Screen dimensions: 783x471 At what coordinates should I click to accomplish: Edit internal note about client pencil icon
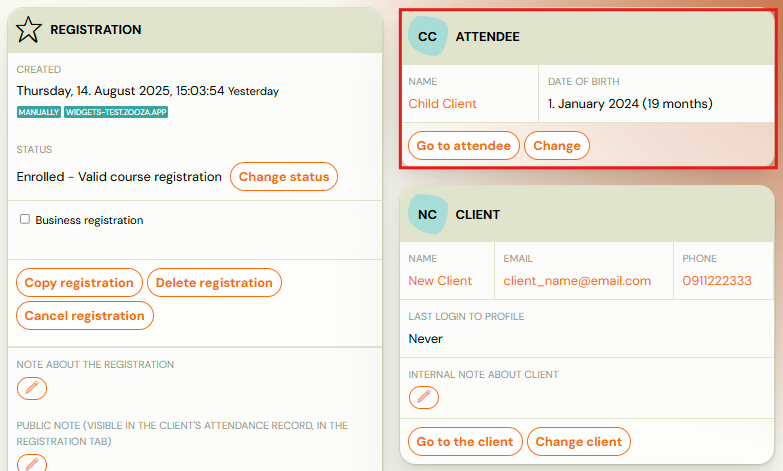pyautogui.click(x=424, y=398)
